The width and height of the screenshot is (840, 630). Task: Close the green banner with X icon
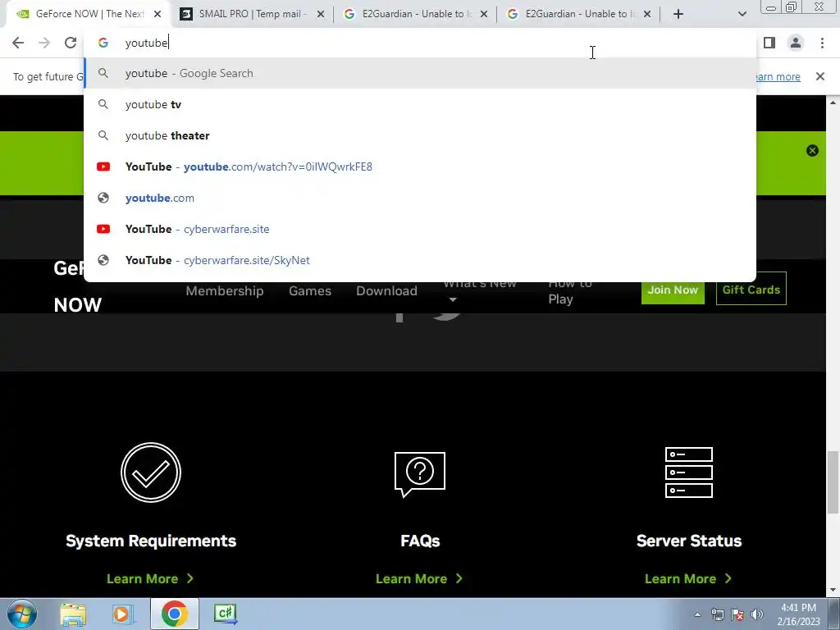(812, 151)
